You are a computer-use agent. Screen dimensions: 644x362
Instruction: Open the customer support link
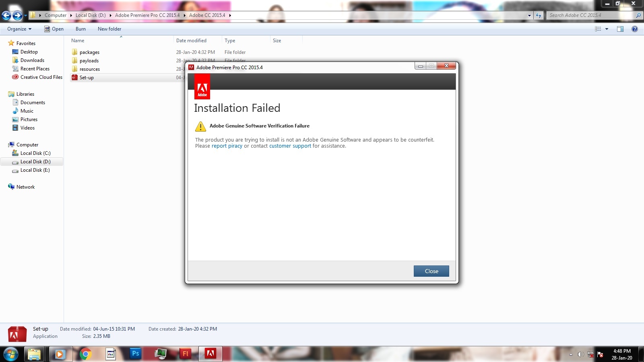[x=290, y=146]
